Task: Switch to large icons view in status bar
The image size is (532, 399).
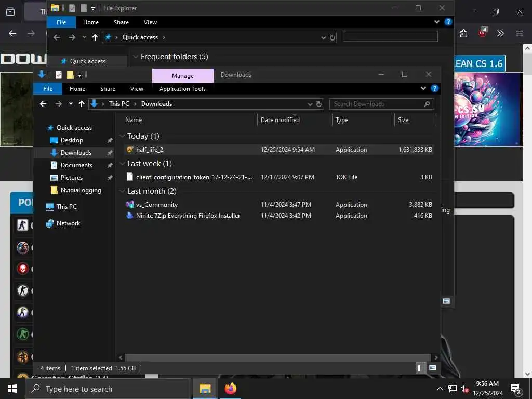Action: click(x=433, y=368)
